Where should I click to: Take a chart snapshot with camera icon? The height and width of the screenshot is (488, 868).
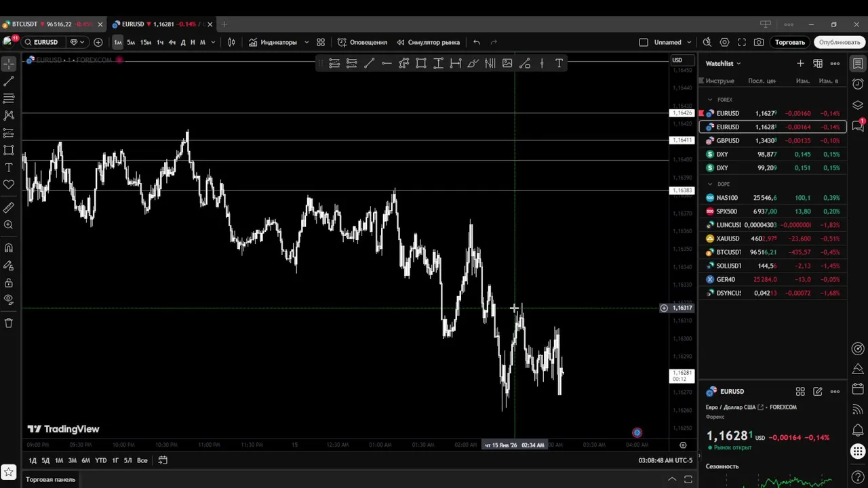759,42
